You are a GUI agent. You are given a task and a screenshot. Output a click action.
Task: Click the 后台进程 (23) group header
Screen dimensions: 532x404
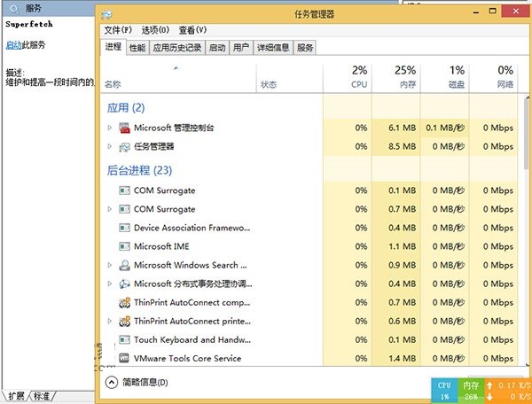click(x=139, y=170)
